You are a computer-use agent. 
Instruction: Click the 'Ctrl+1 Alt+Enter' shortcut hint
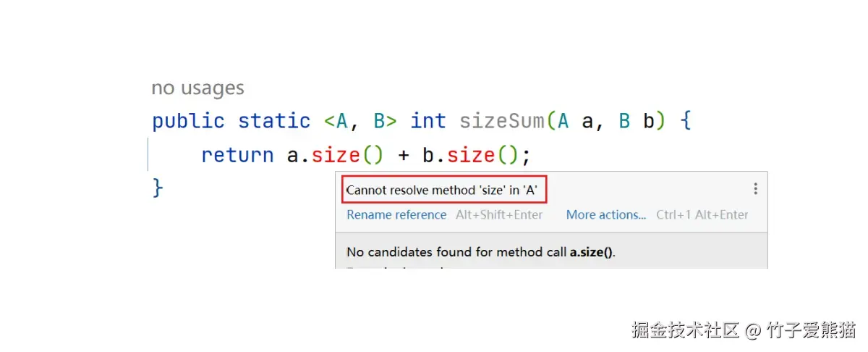click(x=702, y=214)
